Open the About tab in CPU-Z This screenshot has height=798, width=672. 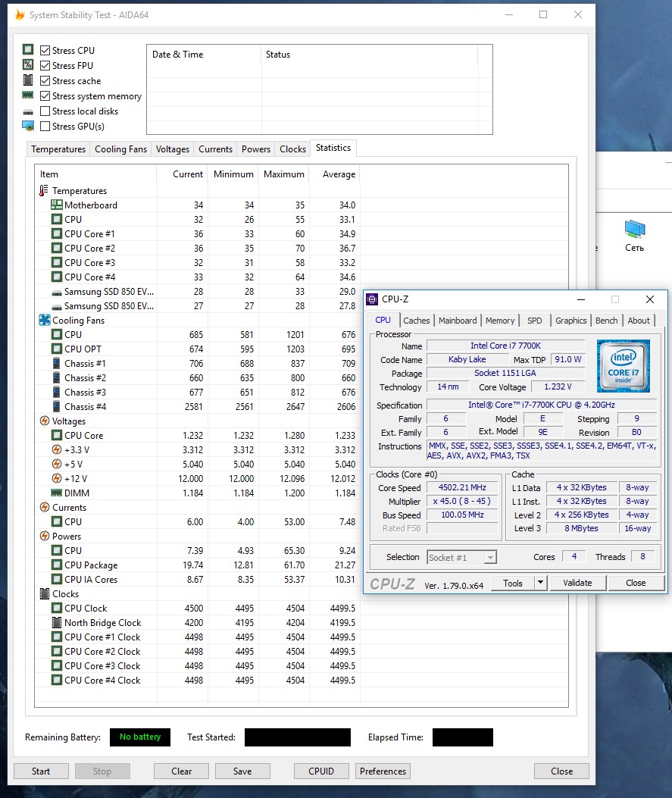(639, 321)
